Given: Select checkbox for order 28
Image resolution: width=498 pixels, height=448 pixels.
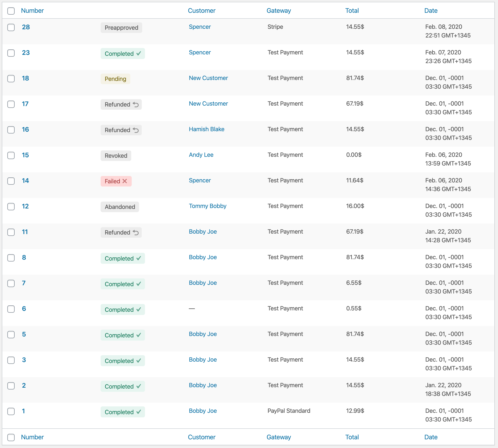Looking at the screenshot, I should pos(11,27).
